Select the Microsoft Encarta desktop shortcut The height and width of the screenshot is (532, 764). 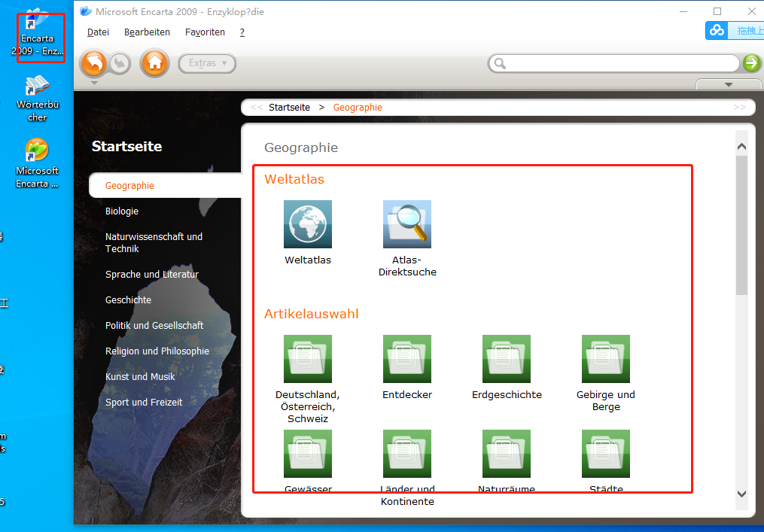coord(37,164)
